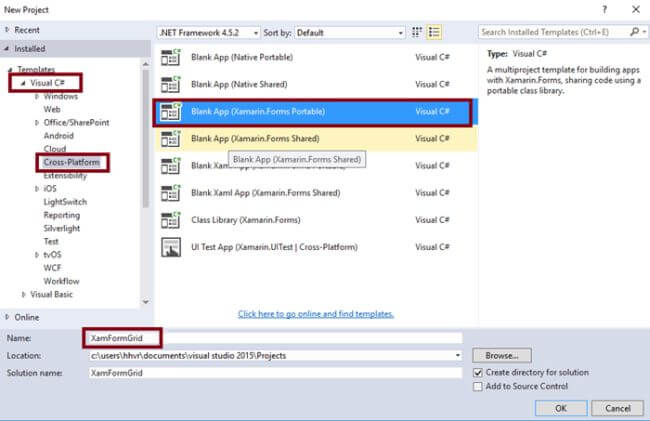Select the Android template category
This screenshot has width=650, height=421.
tap(59, 136)
